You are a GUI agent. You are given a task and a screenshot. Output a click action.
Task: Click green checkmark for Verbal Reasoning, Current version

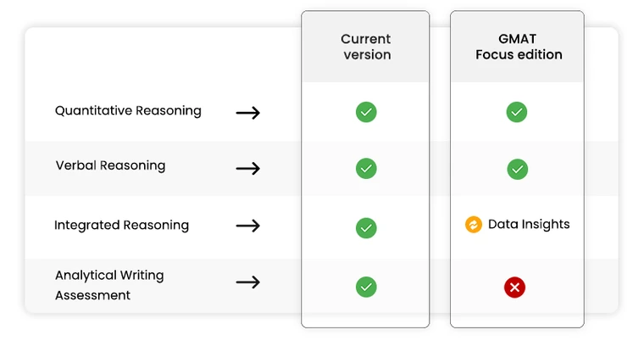366,168
